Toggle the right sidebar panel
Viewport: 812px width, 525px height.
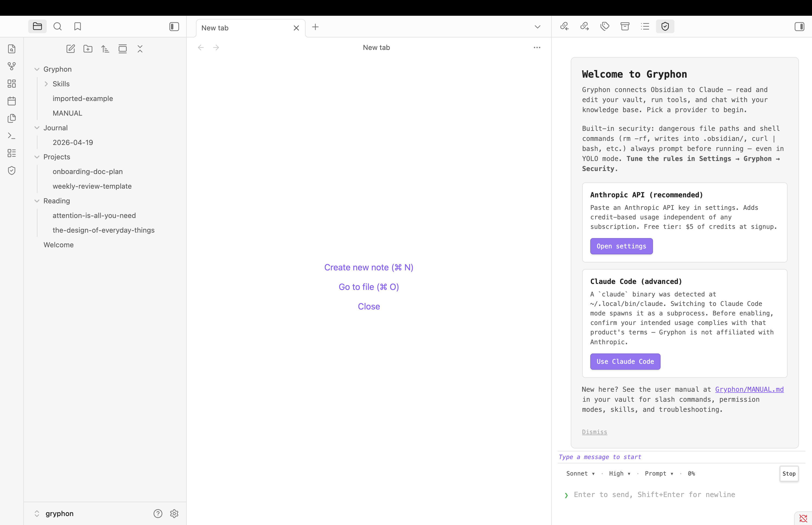pos(800,27)
